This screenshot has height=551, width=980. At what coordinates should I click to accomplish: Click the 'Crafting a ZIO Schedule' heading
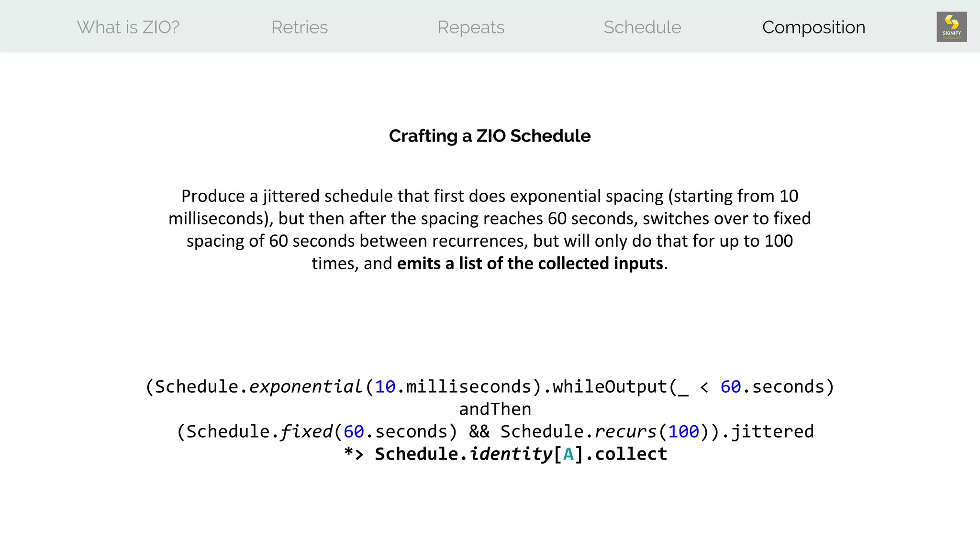pyautogui.click(x=490, y=136)
